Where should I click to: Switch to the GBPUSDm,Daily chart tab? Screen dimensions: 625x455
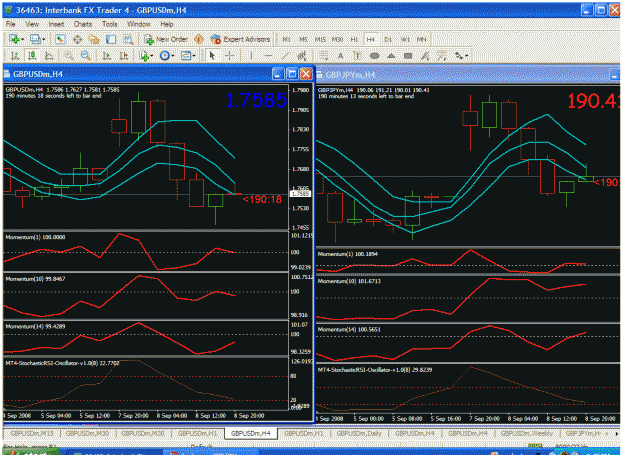click(359, 433)
